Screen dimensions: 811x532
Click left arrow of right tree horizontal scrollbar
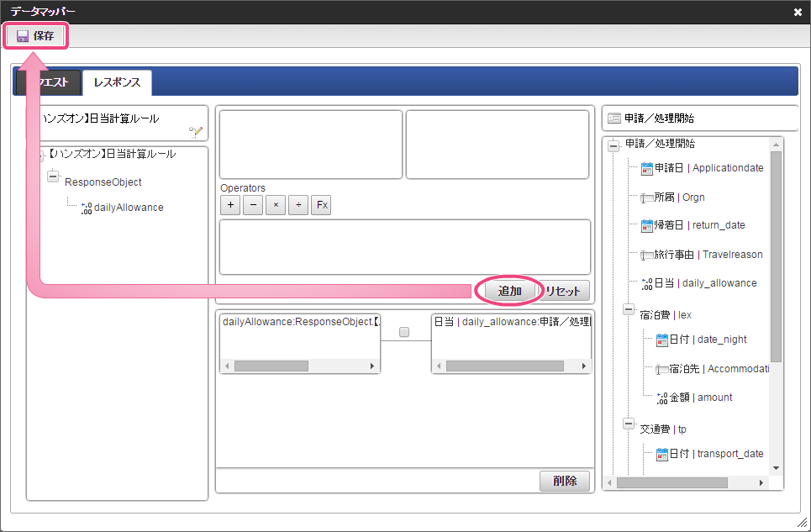(609, 483)
